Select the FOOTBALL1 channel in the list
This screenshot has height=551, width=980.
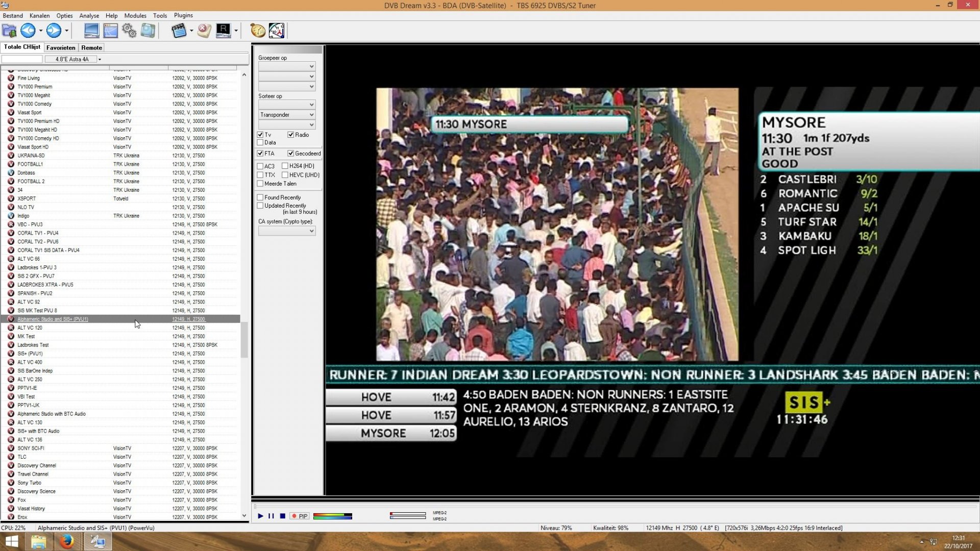(x=31, y=164)
